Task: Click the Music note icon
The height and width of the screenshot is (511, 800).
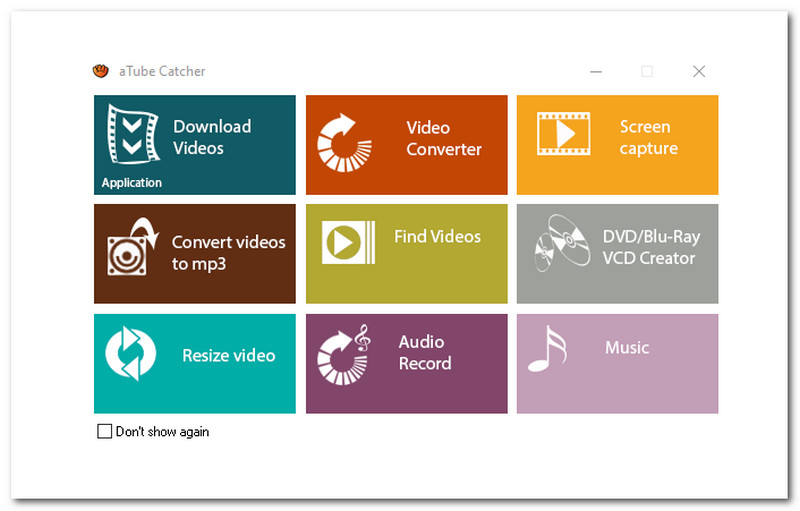Action: tap(547, 349)
